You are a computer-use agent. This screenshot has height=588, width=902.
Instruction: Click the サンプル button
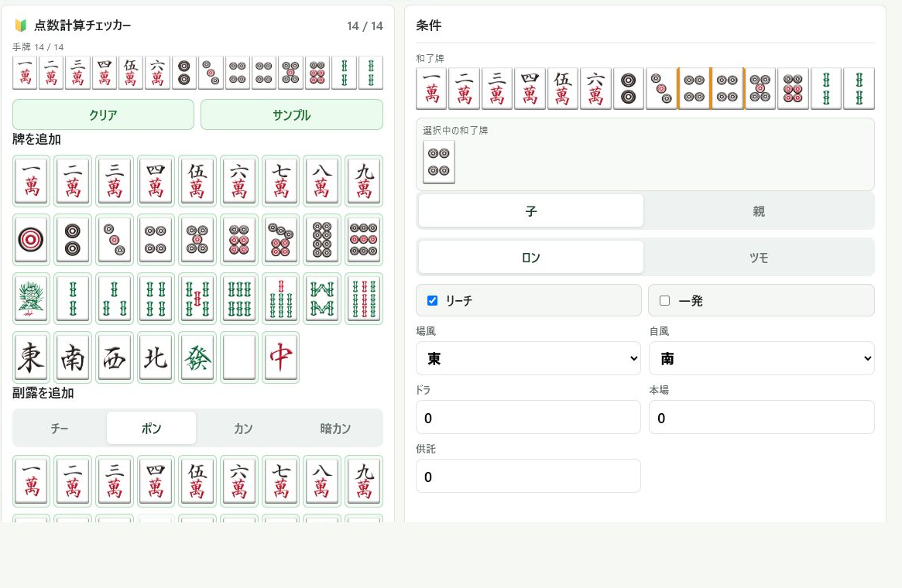click(292, 115)
